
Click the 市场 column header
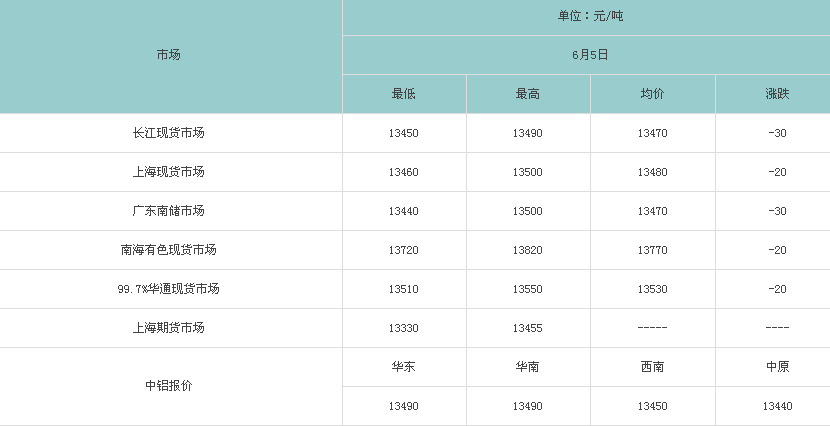(x=168, y=55)
